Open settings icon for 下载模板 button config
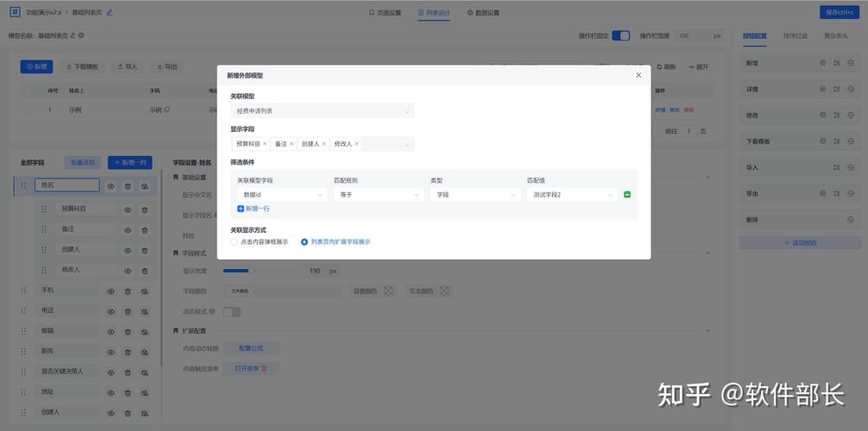The width and height of the screenshot is (868, 431). [822, 141]
